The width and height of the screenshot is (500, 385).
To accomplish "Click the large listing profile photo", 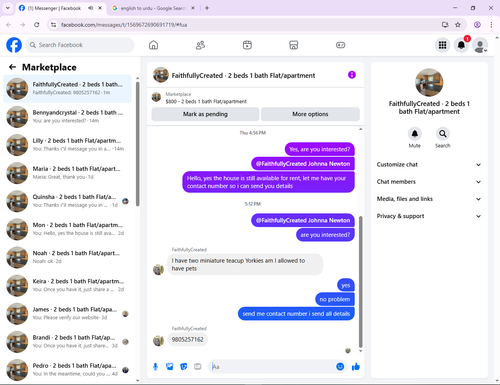I will pos(429,83).
